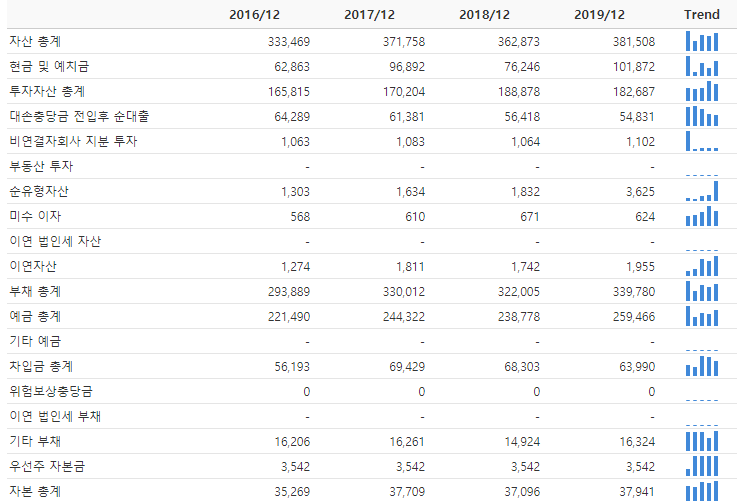Select the 자산 총계 row label
The image size is (737, 501).
tap(35, 41)
